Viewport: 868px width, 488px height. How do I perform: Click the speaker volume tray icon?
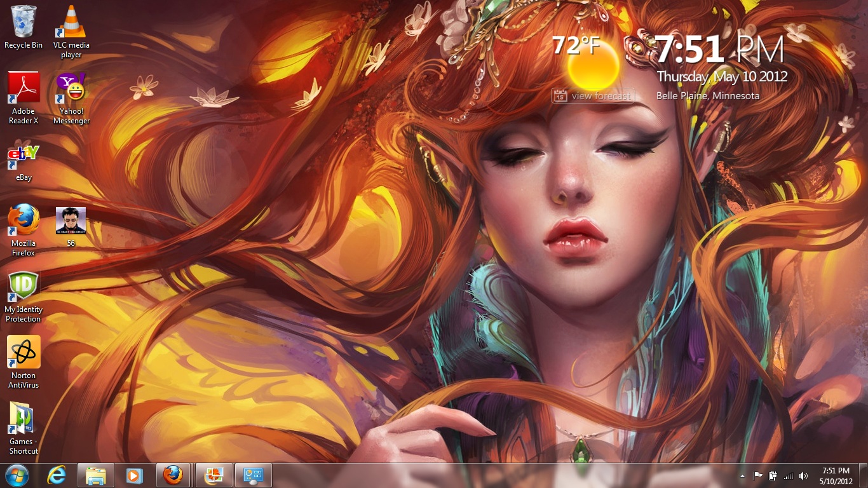[x=804, y=476]
